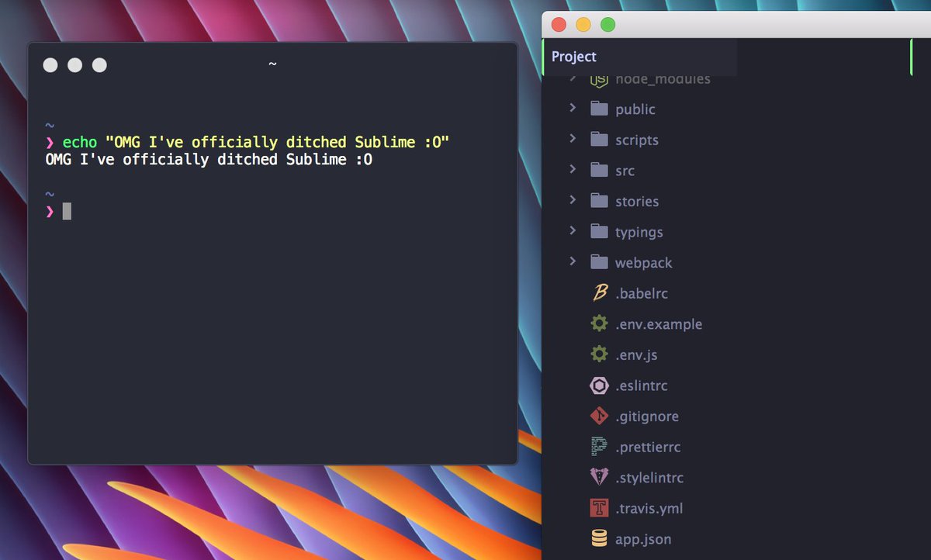Click the Travis icon beside .travis.yml
The height and width of the screenshot is (560, 931).
pos(599,508)
